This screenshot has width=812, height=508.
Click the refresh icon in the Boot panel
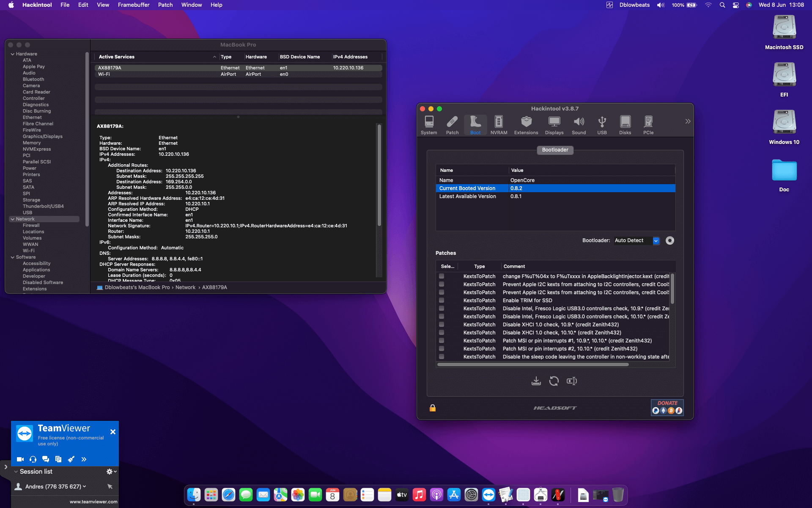coord(554,381)
